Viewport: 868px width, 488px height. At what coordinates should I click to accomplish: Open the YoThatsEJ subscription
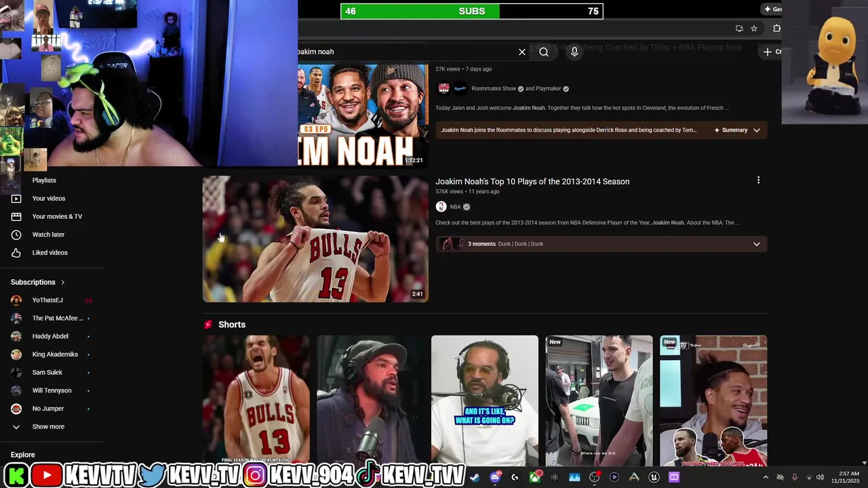(x=47, y=300)
